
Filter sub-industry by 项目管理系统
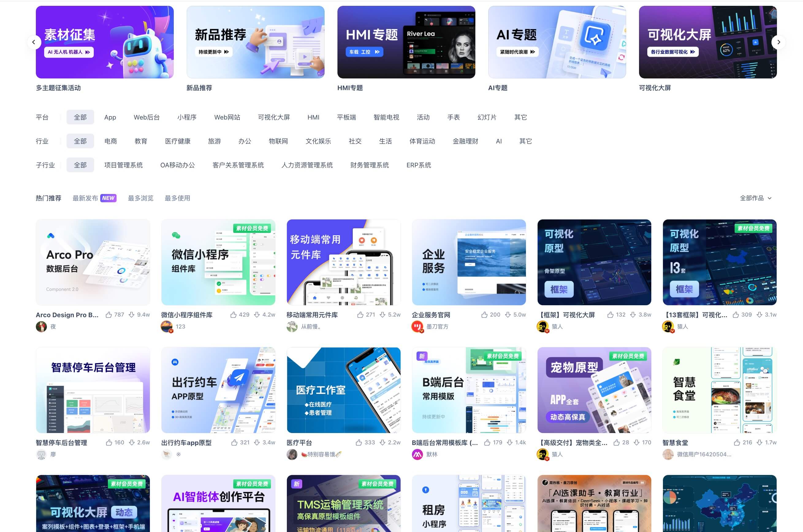[124, 165]
